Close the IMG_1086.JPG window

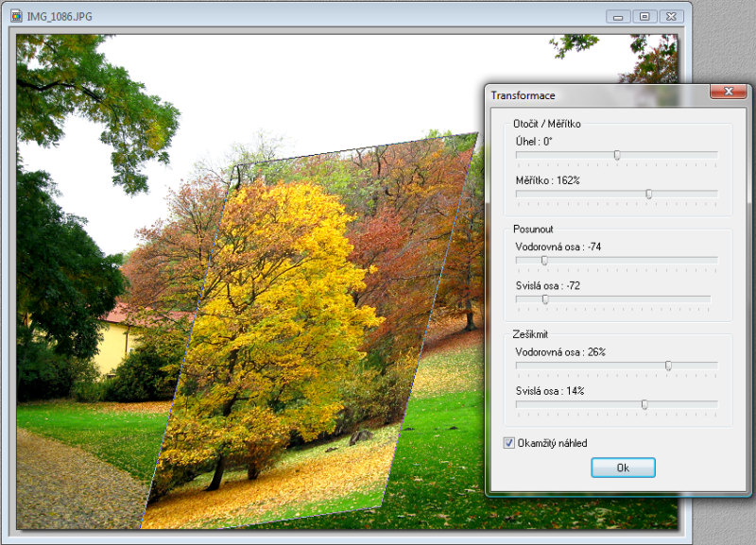[671, 16]
